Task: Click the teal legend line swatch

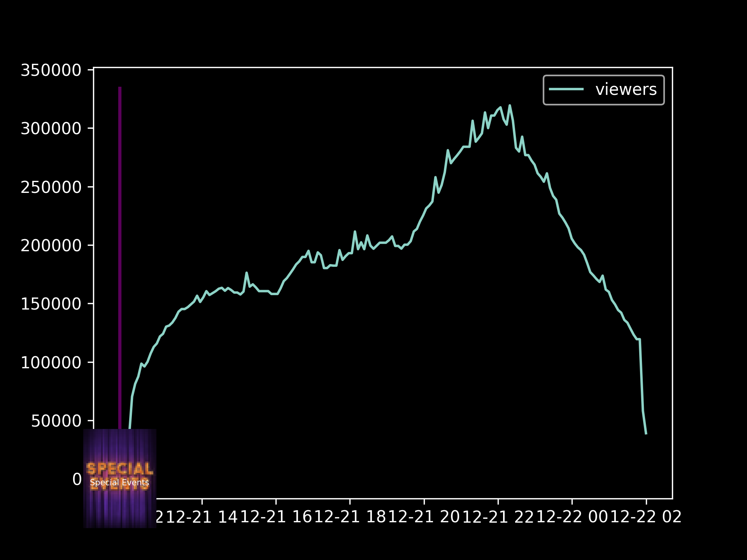Action: pyautogui.click(x=566, y=89)
